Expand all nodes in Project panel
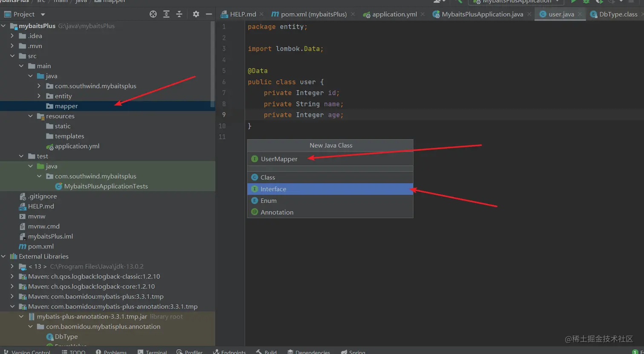 click(x=166, y=14)
